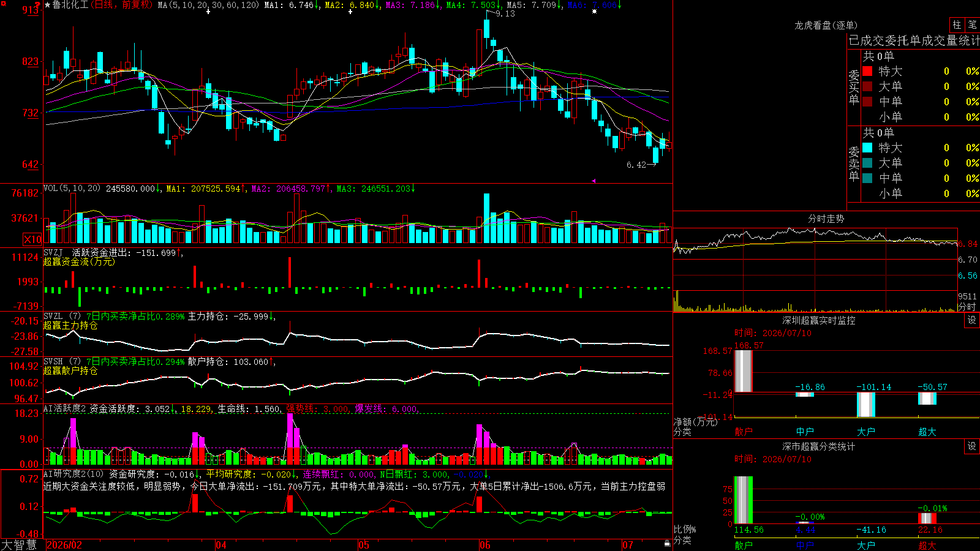Click the 深圳超赢实时监控 panel title

(x=819, y=320)
